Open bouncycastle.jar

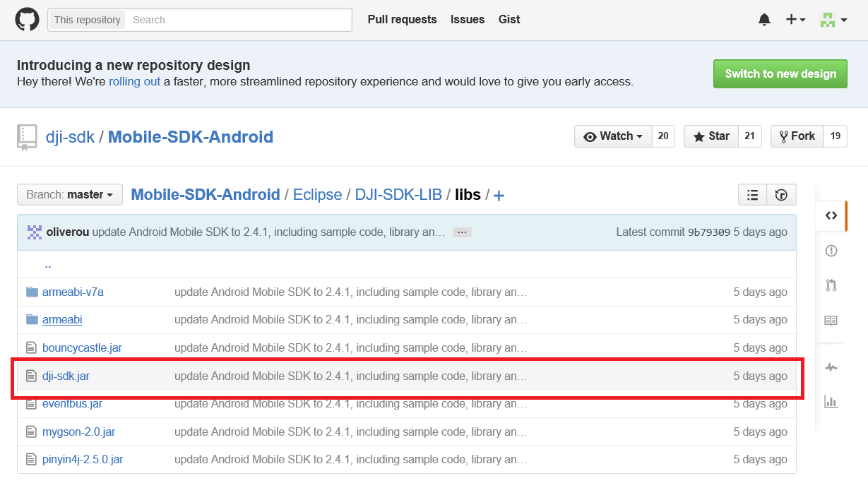82,348
